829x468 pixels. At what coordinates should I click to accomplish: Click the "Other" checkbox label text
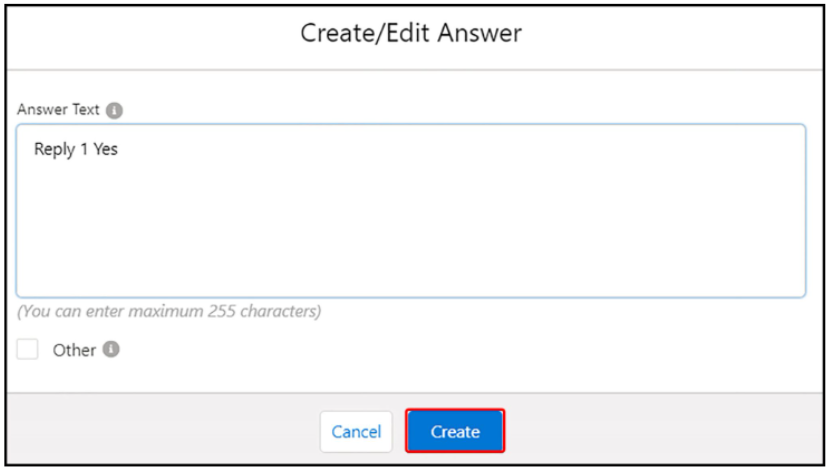pos(74,350)
